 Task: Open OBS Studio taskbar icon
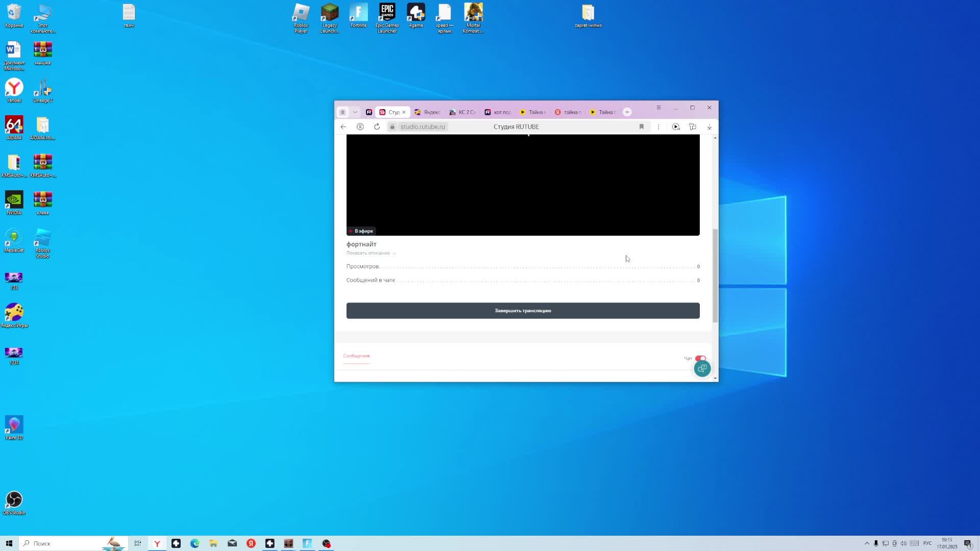[x=326, y=543]
